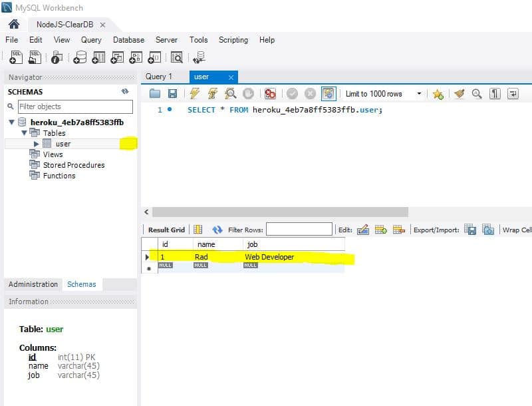Insert new row icon in result toolbar
532x406 pixels.
(380, 230)
